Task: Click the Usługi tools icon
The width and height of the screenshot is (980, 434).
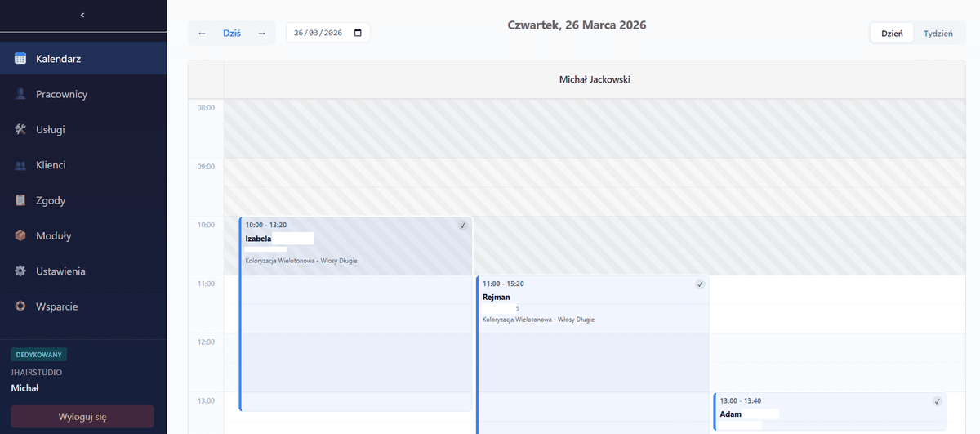Action: tap(20, 129)
